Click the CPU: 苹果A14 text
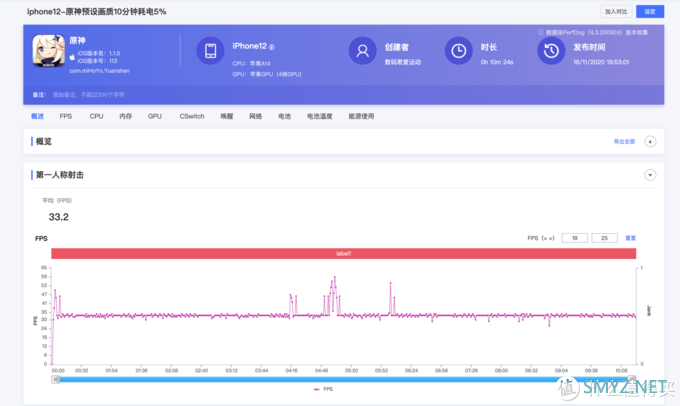Image resolution: width=680 pixels, height=406 pixels. tap(251, 63)
